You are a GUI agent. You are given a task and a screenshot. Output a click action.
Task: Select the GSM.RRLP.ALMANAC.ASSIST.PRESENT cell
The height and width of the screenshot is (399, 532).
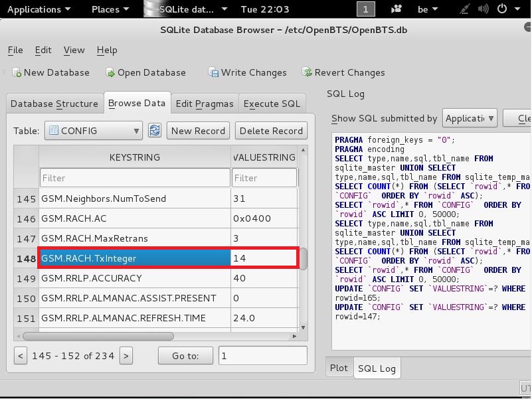tap(135, 298)
